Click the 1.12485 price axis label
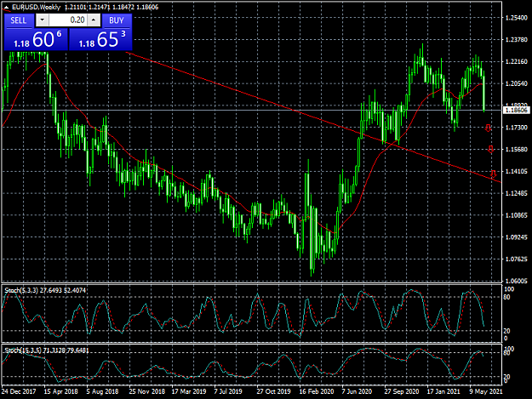Image resolution: width=532 pixels, height=399 pixels. pos(517,193)
